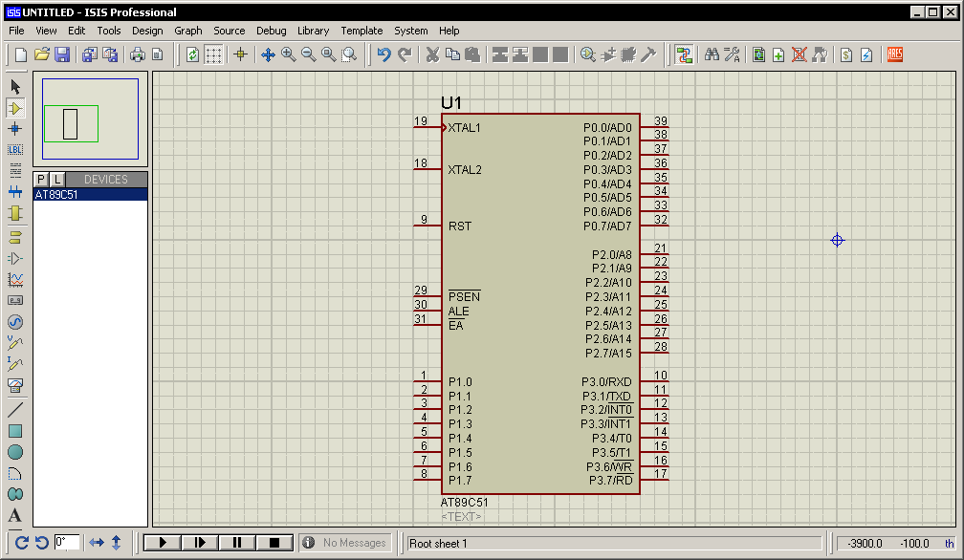The image size is (964, 560).
Task: Pause the simulation
Action: (x=237, y=543)
